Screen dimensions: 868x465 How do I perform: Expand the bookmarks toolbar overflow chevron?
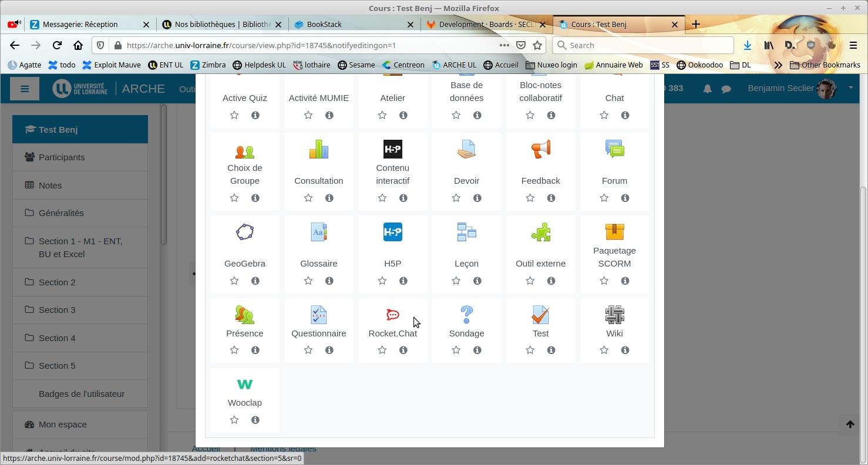778,65
